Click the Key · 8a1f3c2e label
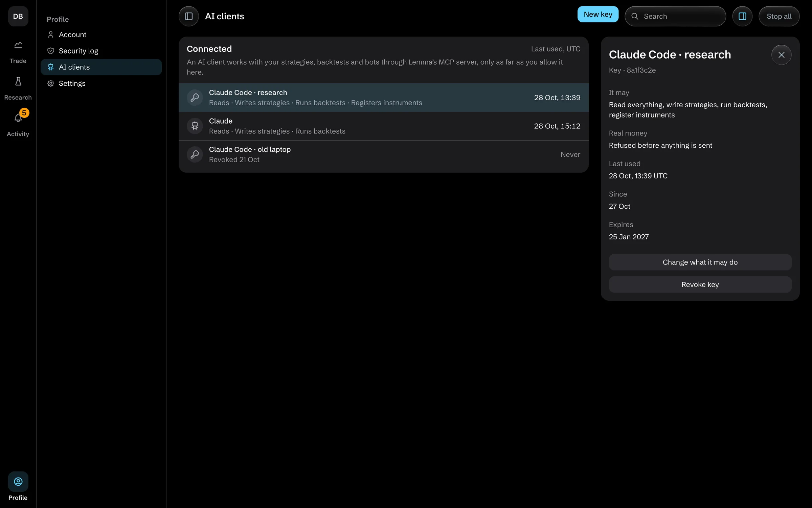This screenshot has height=508, width=812. point(632,70)
